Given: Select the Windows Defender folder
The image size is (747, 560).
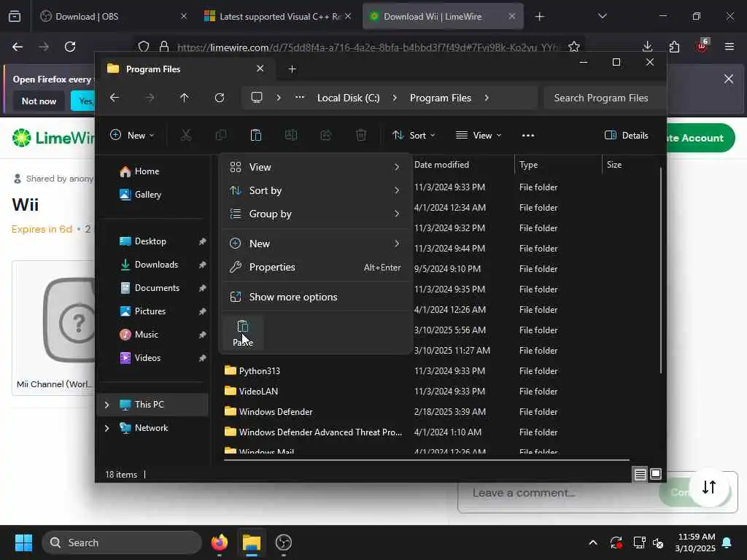Looking at the screenshot, I should coord(275,412).
